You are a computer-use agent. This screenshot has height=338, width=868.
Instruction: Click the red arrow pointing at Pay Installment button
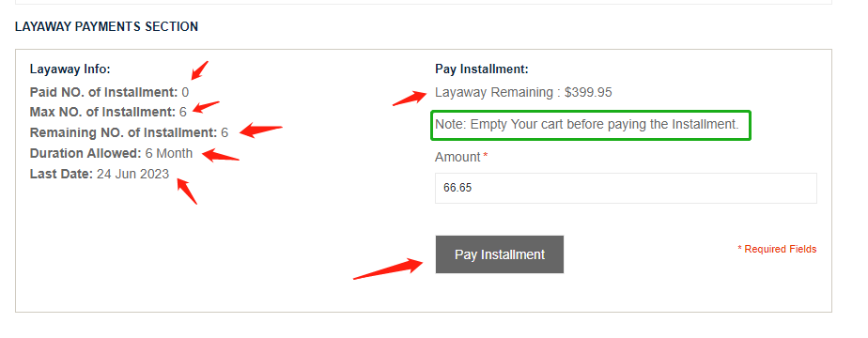click(x=389, y=269)
